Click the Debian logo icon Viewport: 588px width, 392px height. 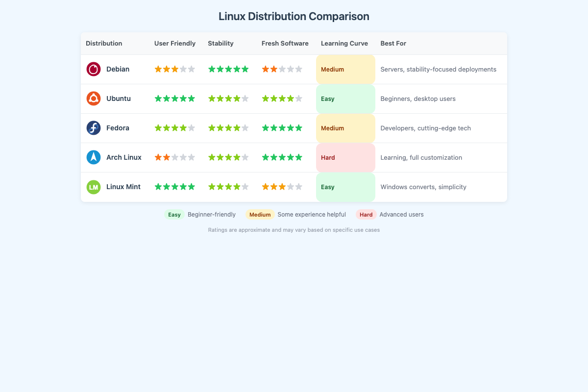pos(93,69)
